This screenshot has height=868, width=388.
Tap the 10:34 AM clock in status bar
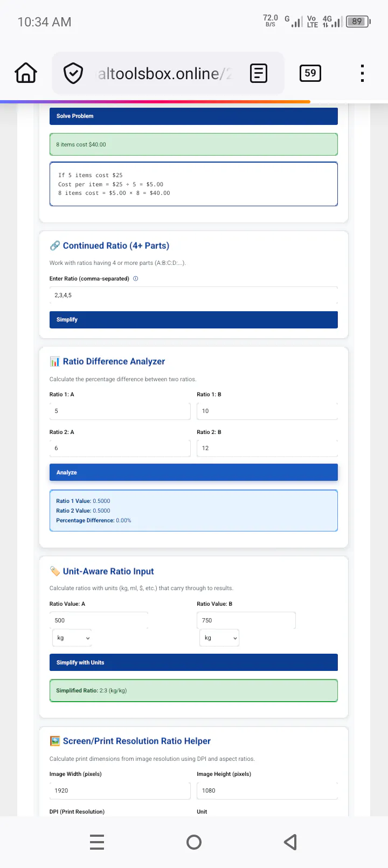(44, 22)
